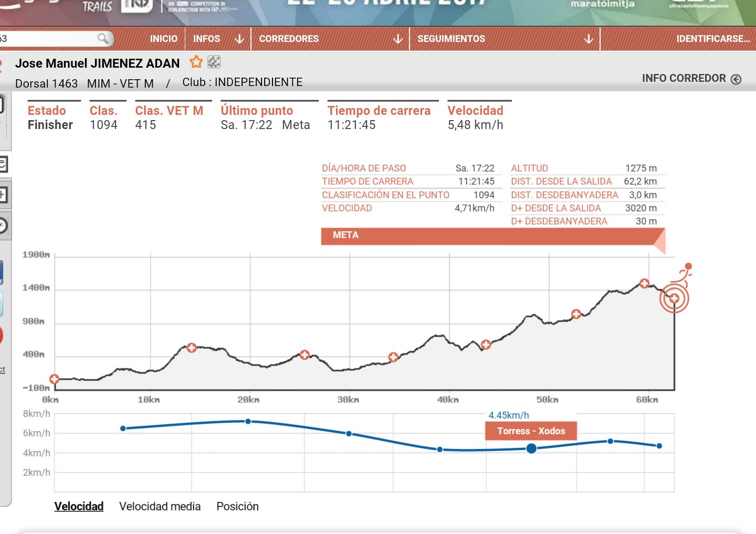Click the checkered flag icon beside runner name
Screen dimensions: 756x534
point(214,62)
